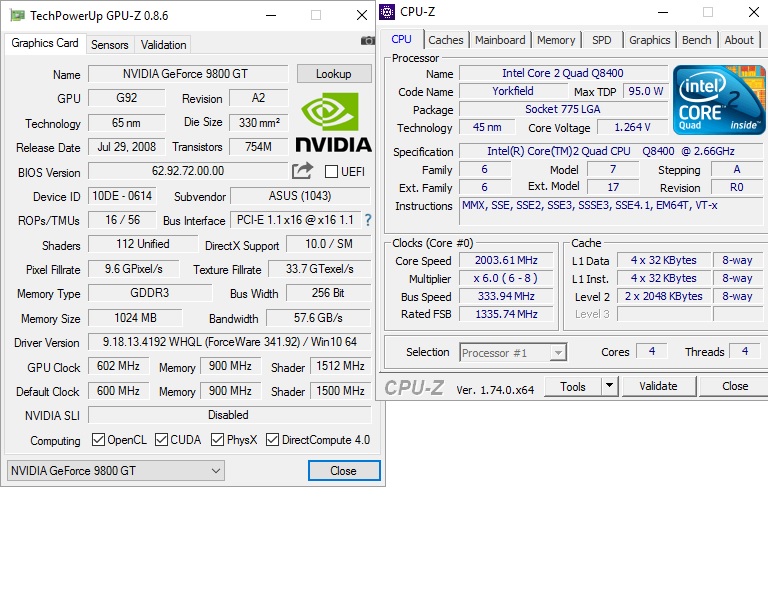The width and height of the screenshot is (768, 614).
Task: Open the Caches tab in CPU-Z
Action: tap(446, 40)
